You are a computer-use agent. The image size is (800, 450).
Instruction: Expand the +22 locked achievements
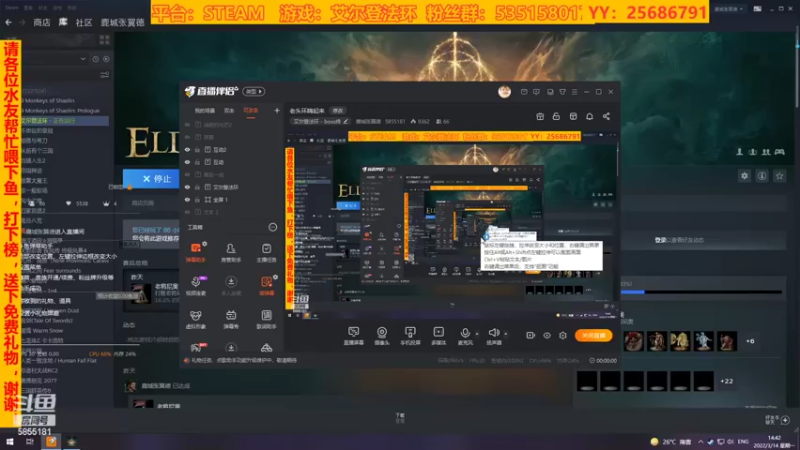[x=727, y=381]
